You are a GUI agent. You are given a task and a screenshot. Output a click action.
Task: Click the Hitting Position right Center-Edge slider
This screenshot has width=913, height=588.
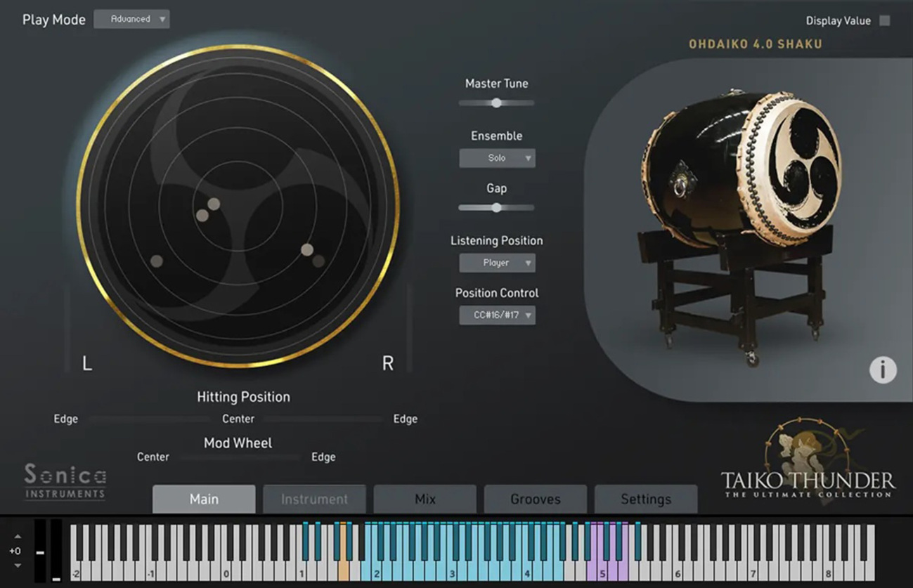pos(323,419)
